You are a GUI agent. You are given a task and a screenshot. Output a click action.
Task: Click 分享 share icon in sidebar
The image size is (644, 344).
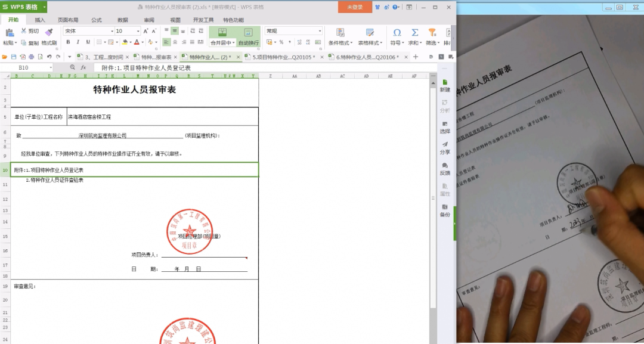[445, 148]
